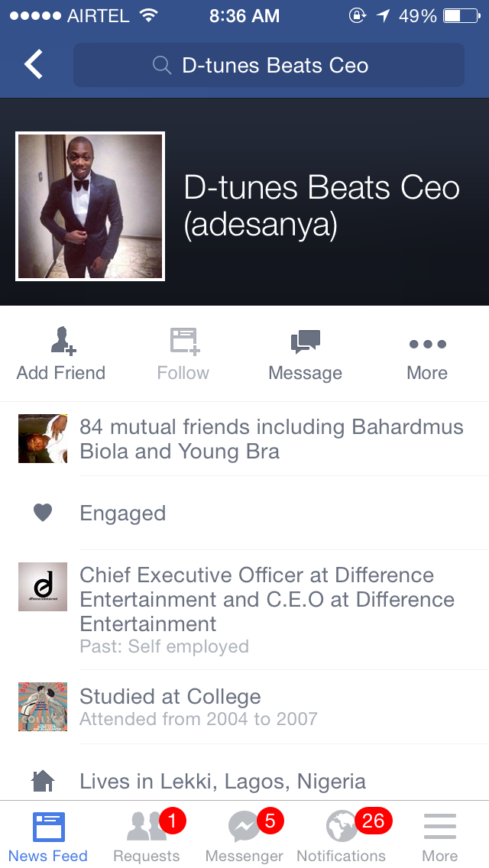The width and height of the screenshot is (489, 868).
Task: Open the three-dot More options
Action: tap(427, 345)
